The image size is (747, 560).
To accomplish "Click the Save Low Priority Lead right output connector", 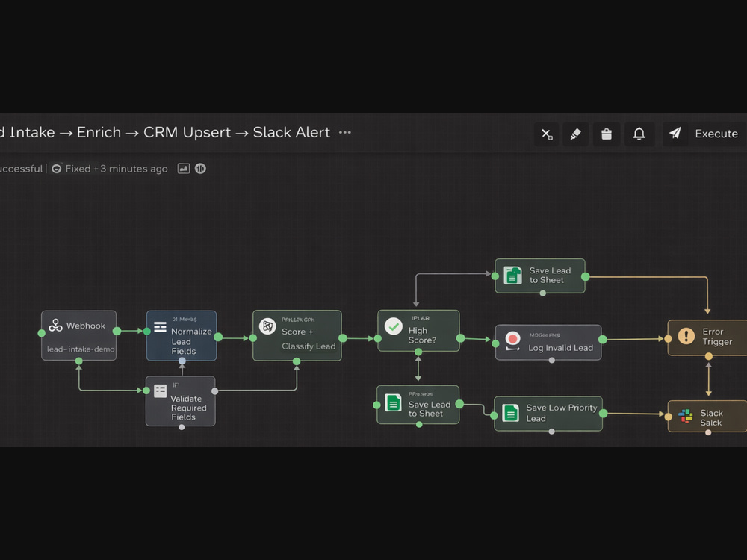I will point(603,414).
